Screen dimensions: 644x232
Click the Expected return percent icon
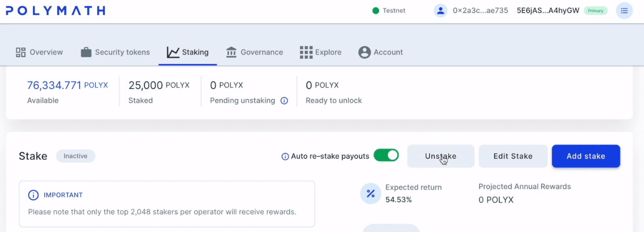pos(371,193)
